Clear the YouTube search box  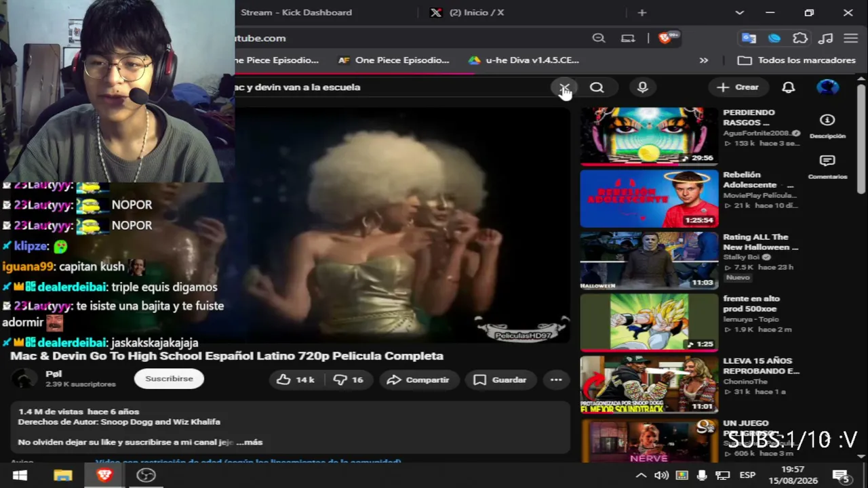click(x=564, y=87)
